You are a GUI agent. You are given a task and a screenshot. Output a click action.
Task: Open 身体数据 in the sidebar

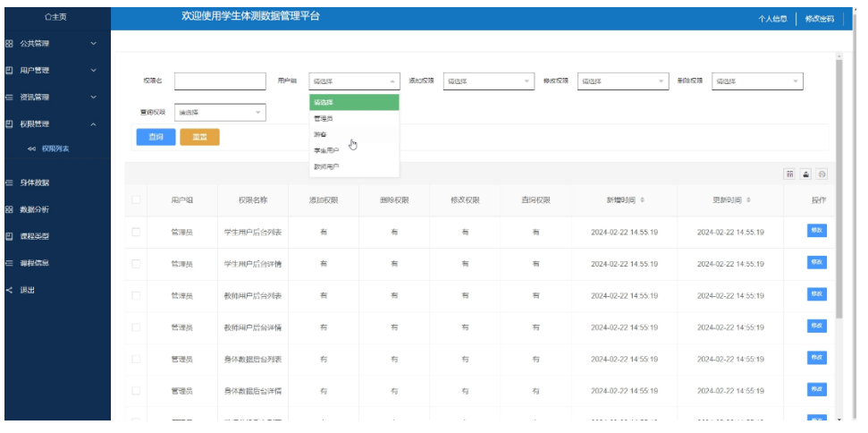click(x=34, y=183)
